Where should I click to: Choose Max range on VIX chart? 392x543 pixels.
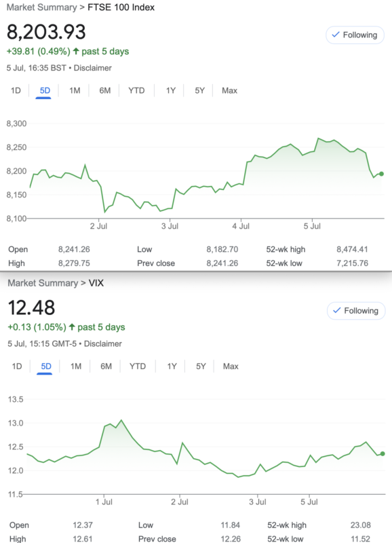click(231, 367)
